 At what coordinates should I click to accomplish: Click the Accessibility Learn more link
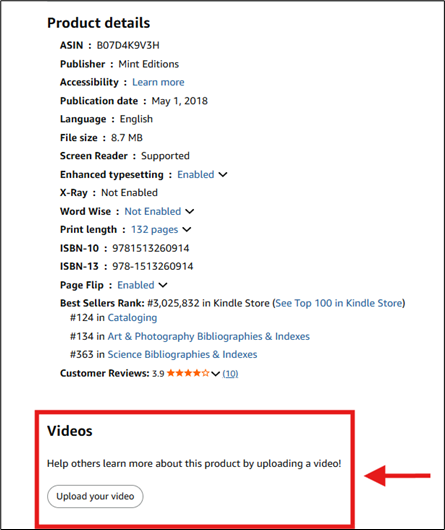pyautogui.click(x=158, y=82)
